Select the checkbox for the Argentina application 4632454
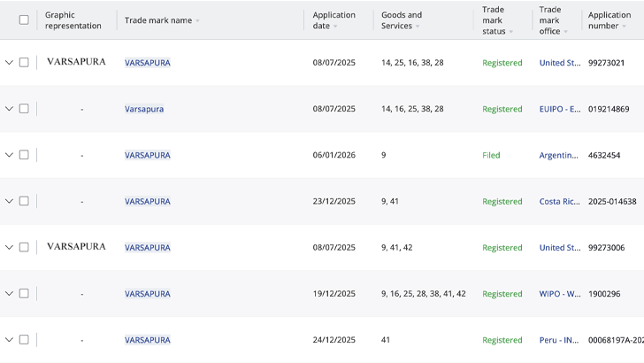The width and height of the screenshot is (644, 363). pos(24,155)
